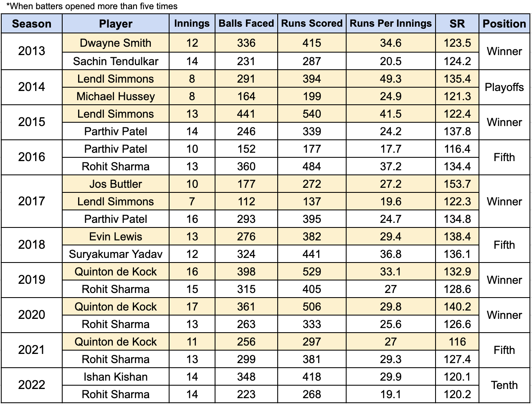The width and height of the screenshot is (532, 404).
Task: Select the SR column header
Action: pyautogui.click(x=457, y=24)
